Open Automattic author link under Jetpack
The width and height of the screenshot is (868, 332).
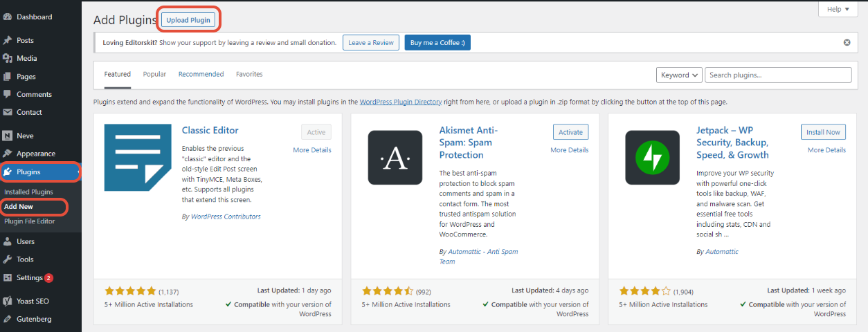coord(721,252)
